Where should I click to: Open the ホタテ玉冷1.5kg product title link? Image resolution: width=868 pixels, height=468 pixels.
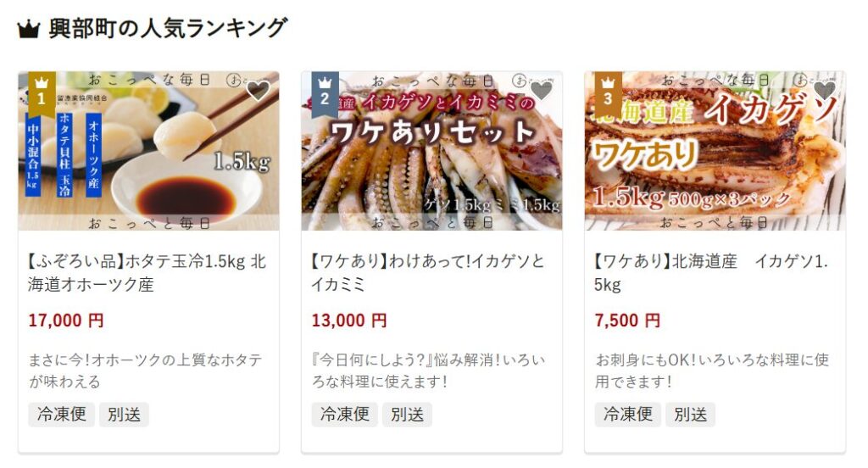[x=147, y=272]
